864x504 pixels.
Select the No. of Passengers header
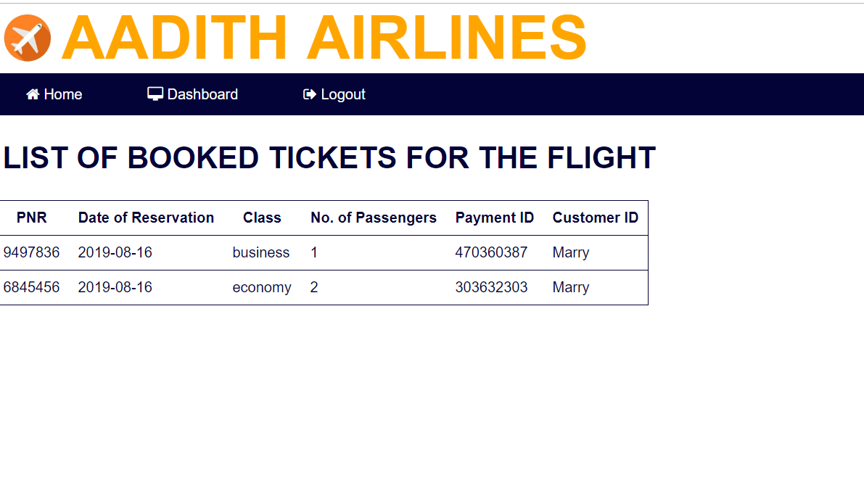tap(374, 218)
